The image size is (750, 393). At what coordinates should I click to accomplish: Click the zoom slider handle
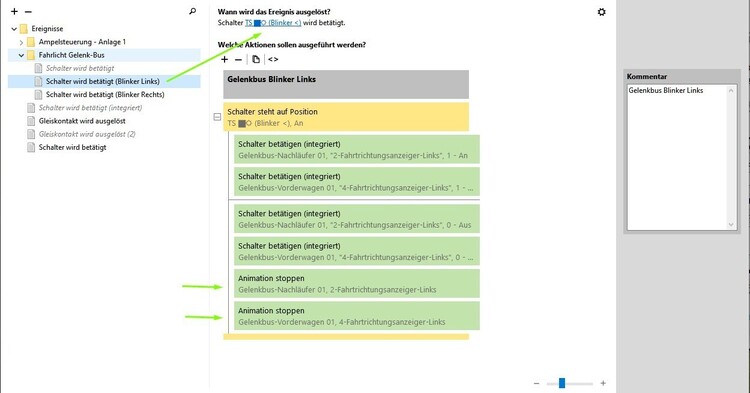562,383
